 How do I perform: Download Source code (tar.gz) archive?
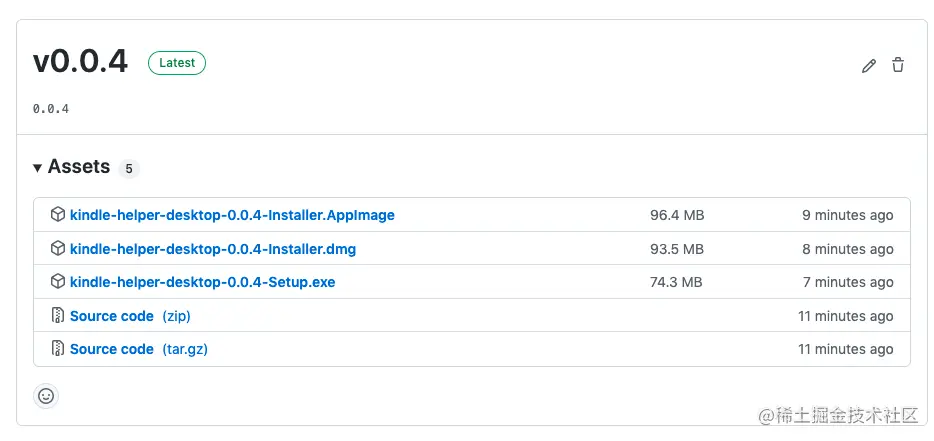coord(139,349)
